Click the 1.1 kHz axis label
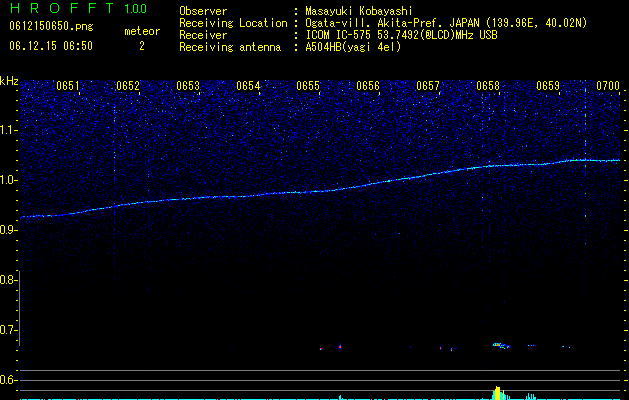This screenshot has width=629, height=400. pyautogui.click(x=9, y=130)
